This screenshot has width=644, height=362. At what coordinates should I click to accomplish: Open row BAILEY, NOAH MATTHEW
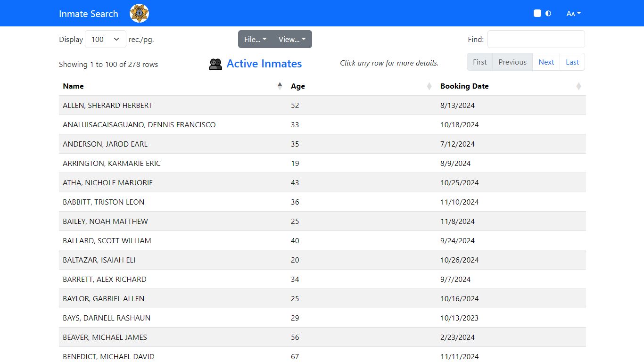pyautogui.click(x=322, y=221)
